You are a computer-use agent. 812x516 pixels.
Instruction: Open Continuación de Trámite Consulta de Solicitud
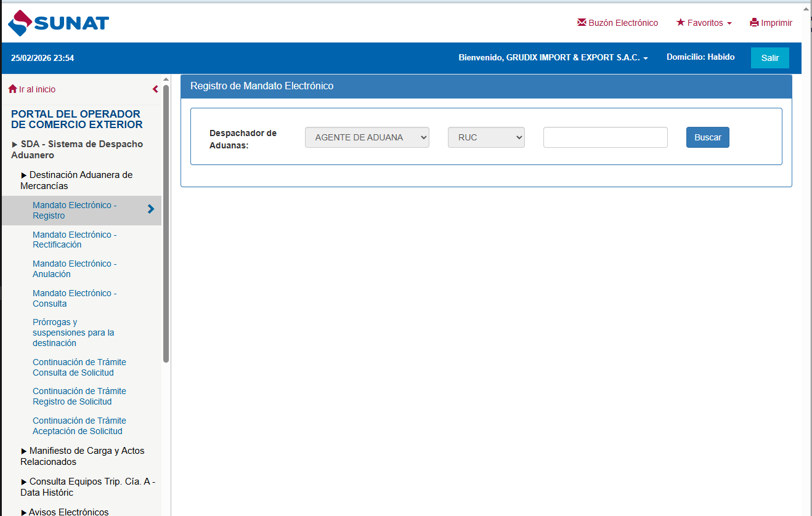(79, 368)
